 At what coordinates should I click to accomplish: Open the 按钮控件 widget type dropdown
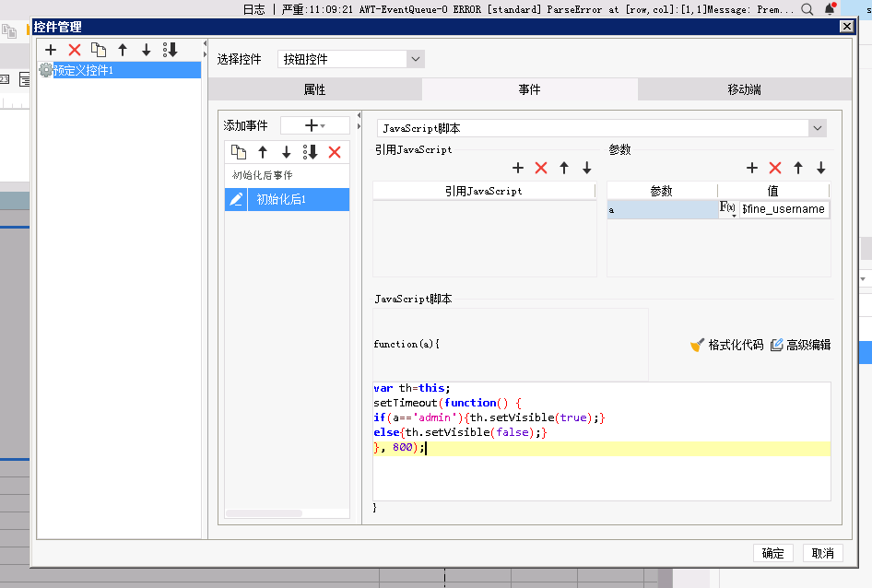point(416,59)
